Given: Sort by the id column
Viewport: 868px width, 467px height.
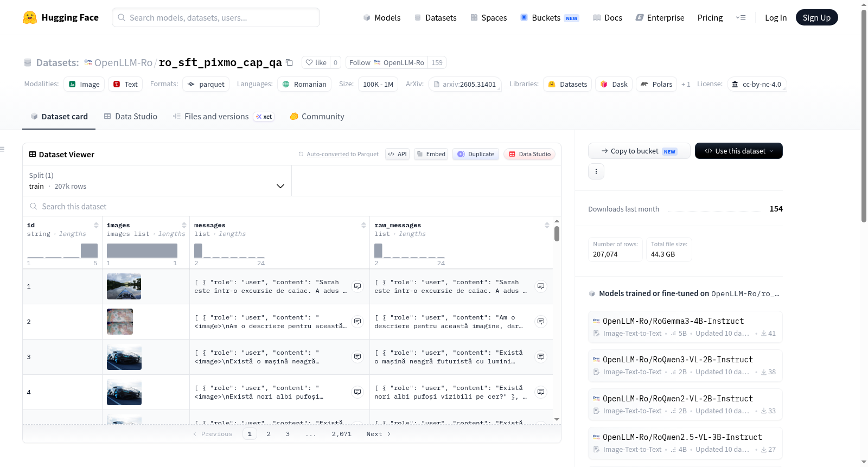Looking at the screenshot, I should pyautogui.click(x=96, y=225).
